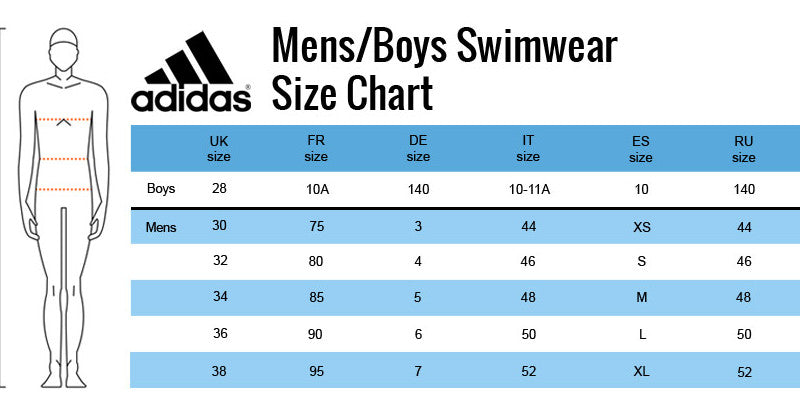Viewport: 800px width, 406px height.
Task: Select the IT size column header
Action: click(x=527, y=148)
